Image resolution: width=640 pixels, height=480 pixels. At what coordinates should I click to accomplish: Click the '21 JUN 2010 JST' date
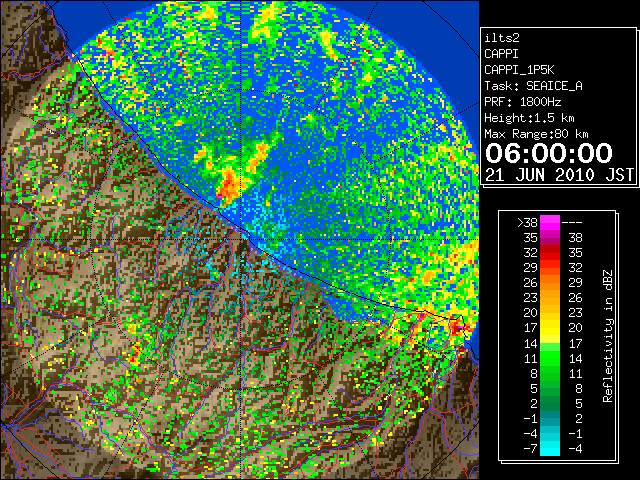point(559,175)
